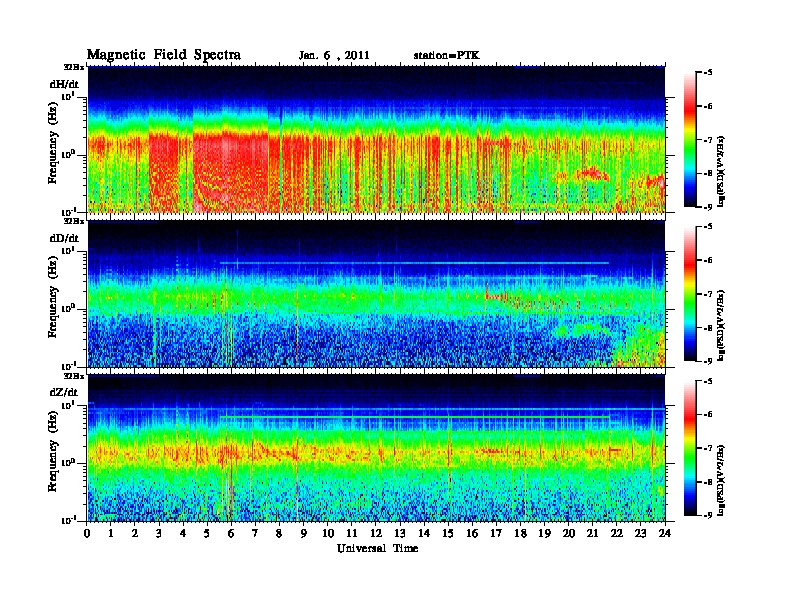
Task: Click the color bar beside dZ/dt panel
Action: click(690, 448)
